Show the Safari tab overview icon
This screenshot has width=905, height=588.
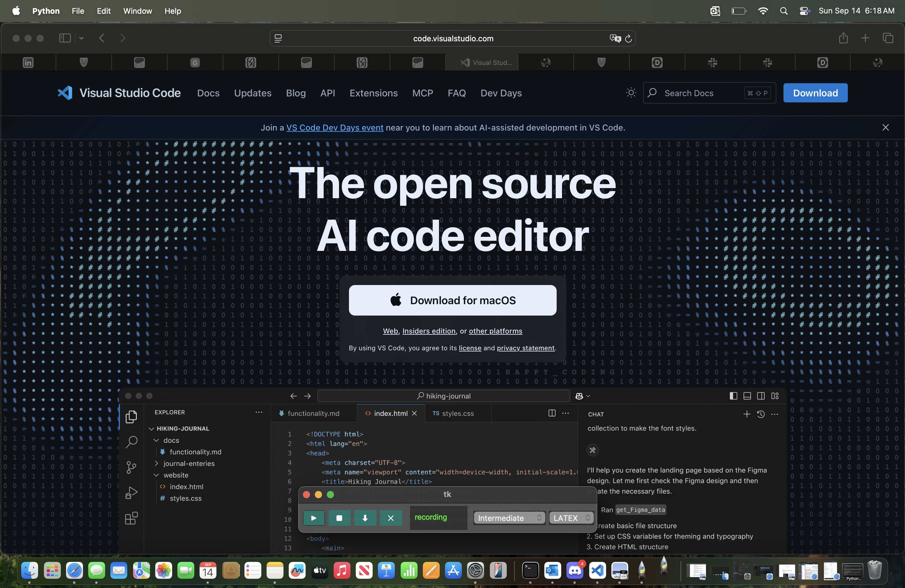(888, 38)
